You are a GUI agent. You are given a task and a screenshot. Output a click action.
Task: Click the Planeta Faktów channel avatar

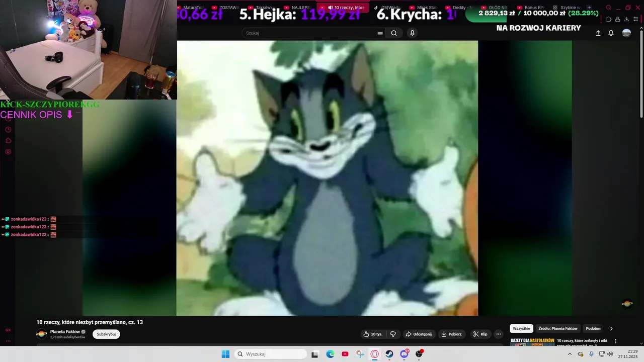(x=42, y=334)
